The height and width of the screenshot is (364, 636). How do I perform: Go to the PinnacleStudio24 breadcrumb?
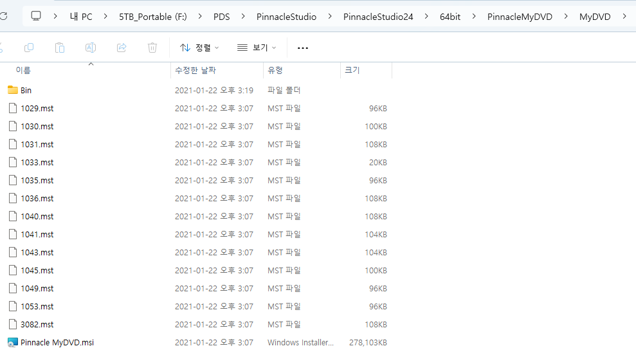pyautogui.click(x=378, y=17)
